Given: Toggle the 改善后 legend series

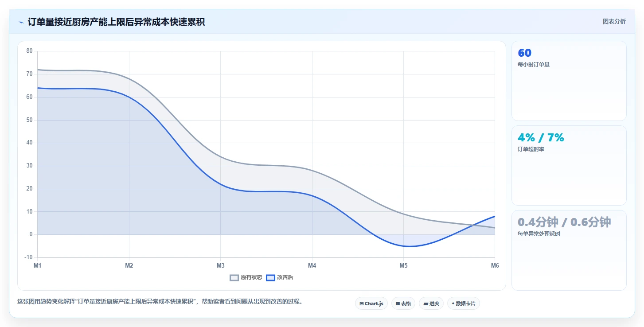Looking at the screenshot, I should pos(279,277).
